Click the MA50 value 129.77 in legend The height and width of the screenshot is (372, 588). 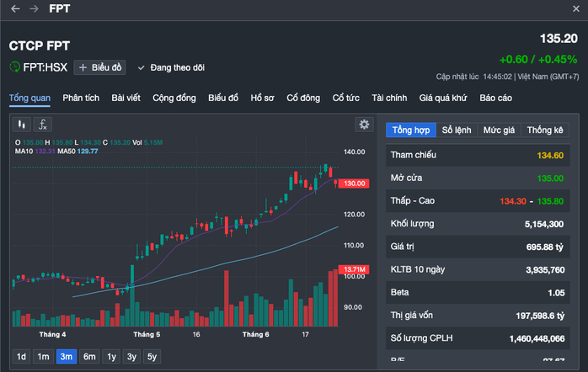[x=88, y=151]
